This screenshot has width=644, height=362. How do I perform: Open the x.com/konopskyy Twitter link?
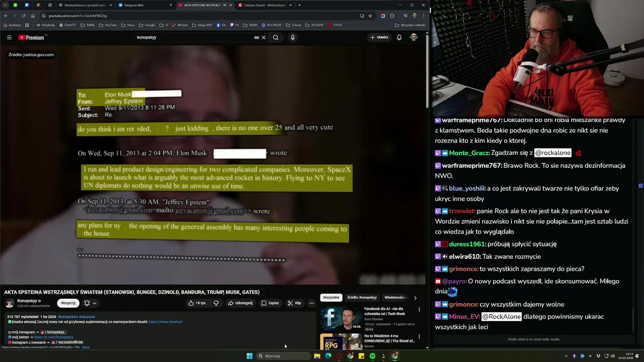(x=53, y=337)
